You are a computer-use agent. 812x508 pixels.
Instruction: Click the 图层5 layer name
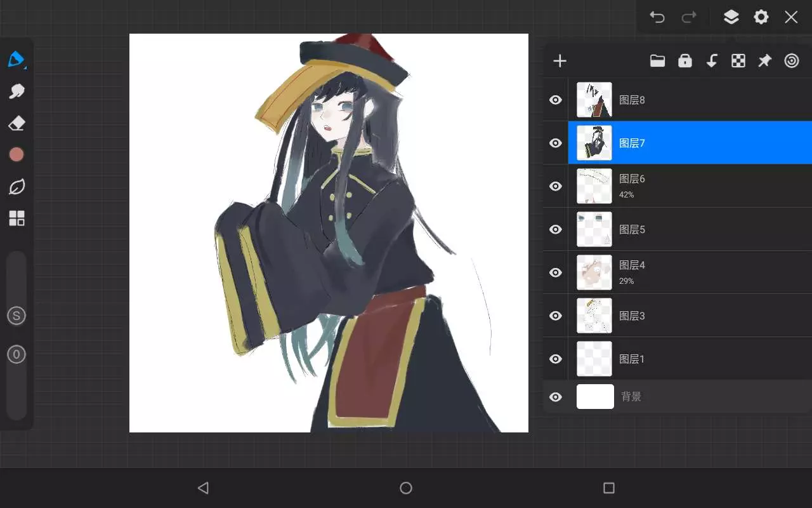pyautogui.click(x=632, y=229)
